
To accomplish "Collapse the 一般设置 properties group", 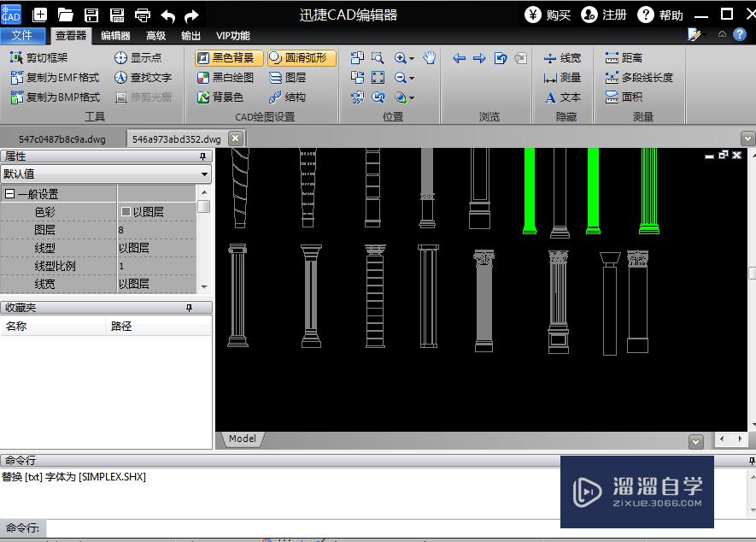I will click(x=9, y=194).
